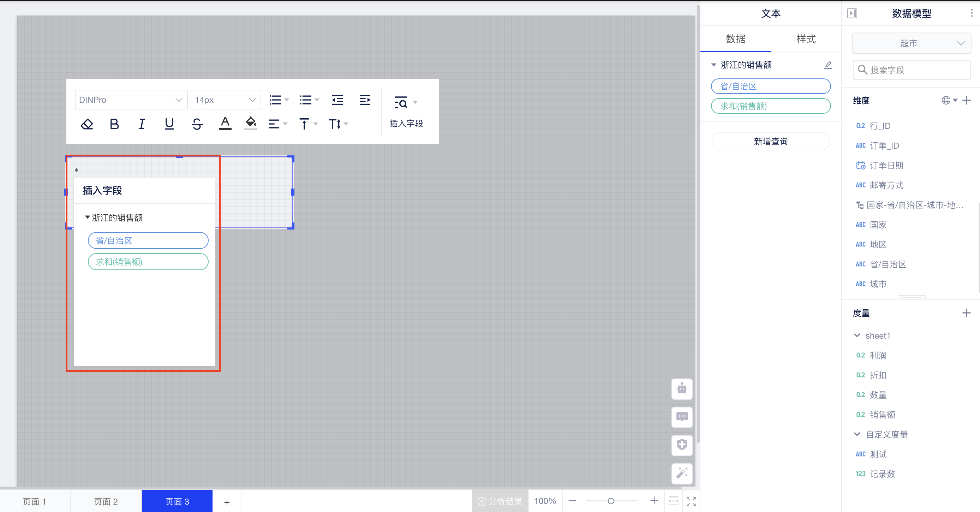Switch to the 样式 tab
Image resolution: width=980 pixels, height=512 pixels.
pyautogui.click(x=805, y=39)
